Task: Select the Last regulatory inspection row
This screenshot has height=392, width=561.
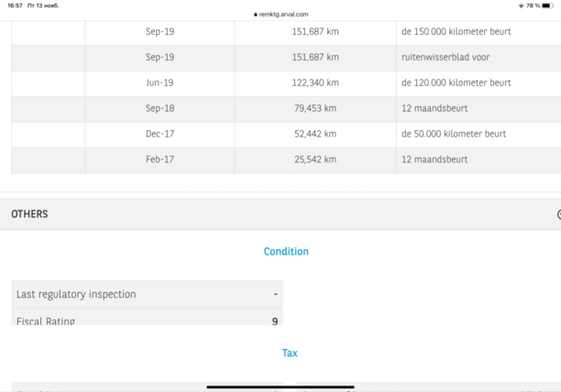Action: point(147,294)
